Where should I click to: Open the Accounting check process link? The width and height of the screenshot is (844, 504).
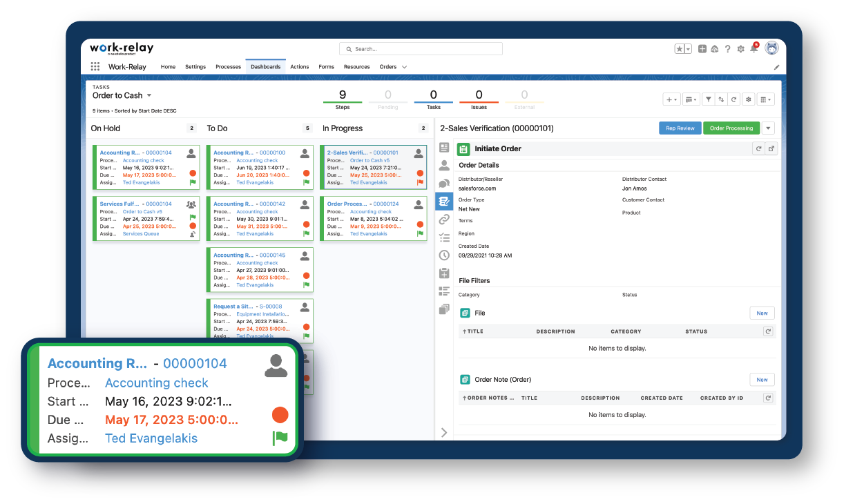156,383
